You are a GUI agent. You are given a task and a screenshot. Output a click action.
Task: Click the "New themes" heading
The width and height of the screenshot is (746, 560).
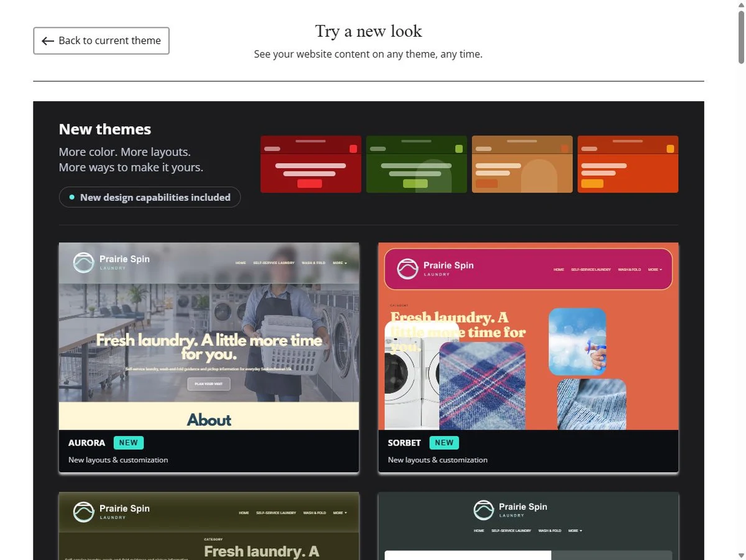[105, 129]
